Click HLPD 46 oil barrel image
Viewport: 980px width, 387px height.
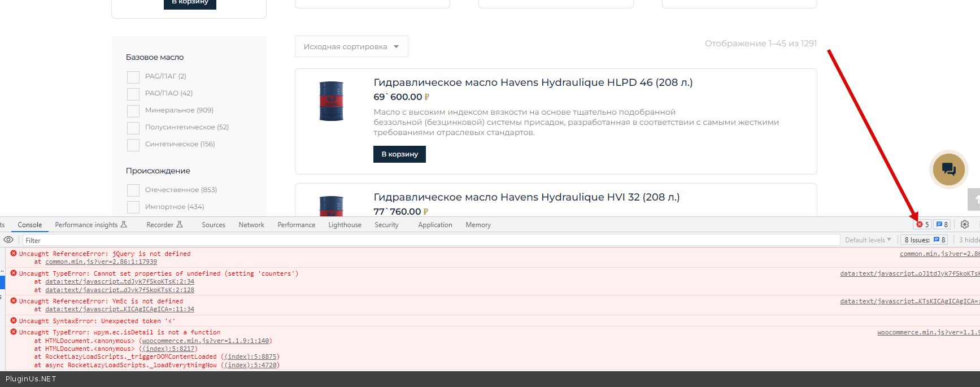point(332,101)
